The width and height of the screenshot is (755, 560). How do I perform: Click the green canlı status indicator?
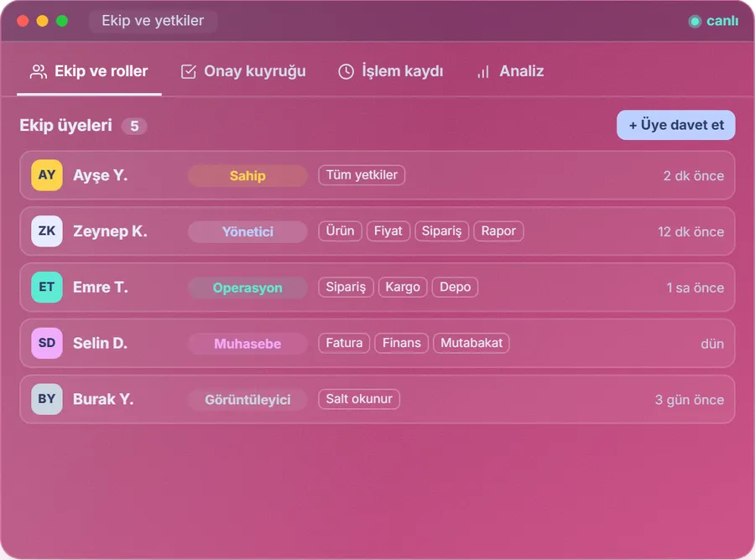click(695, 21)
